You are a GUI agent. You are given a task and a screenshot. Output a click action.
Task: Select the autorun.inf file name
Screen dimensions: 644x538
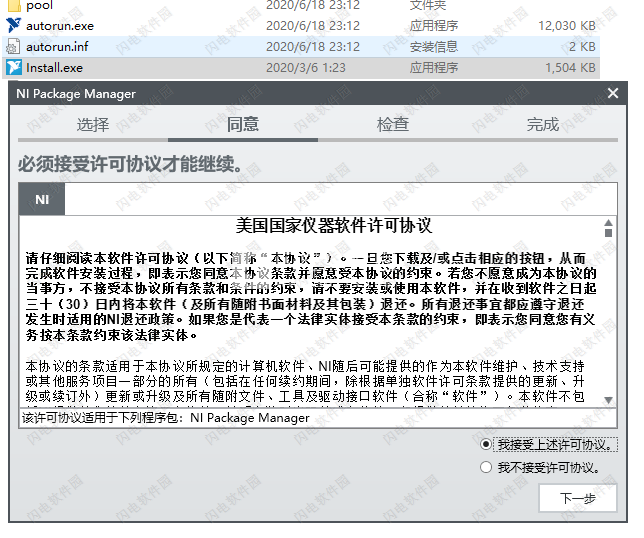click(x=57, y=47)
